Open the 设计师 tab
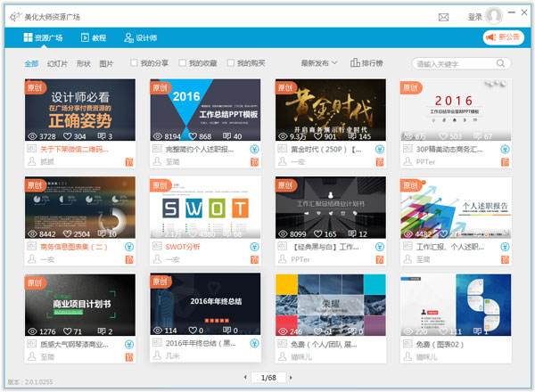 tap(140, 37)
